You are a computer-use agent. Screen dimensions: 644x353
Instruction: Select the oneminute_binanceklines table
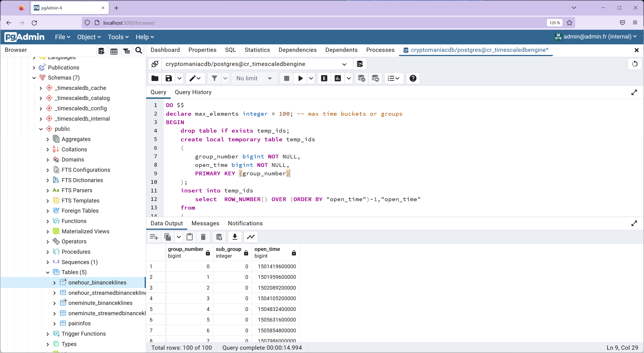100,303
